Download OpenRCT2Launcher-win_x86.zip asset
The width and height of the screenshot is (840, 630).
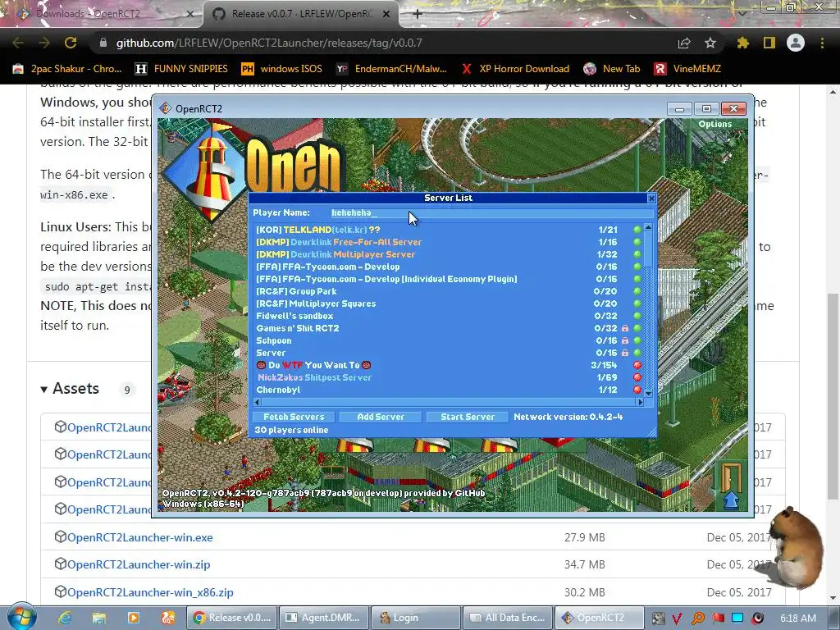[x=150, y=592]
